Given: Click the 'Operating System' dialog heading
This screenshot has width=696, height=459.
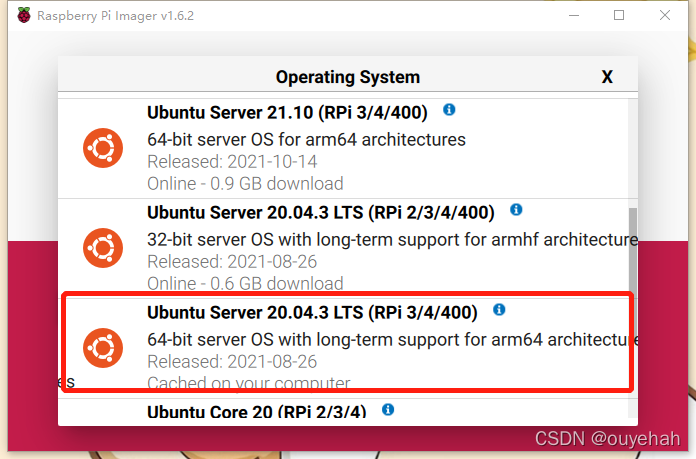Looking at the screenshot, I should tap(348, 77).
